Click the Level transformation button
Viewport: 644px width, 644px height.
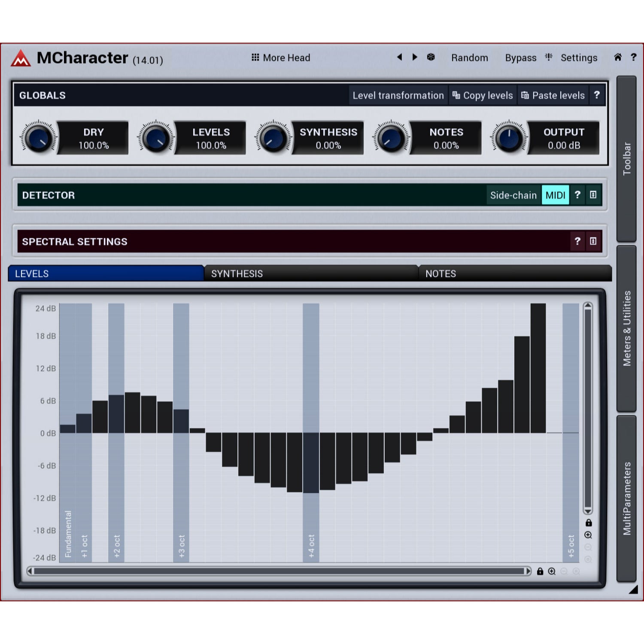tap(398, 95)
